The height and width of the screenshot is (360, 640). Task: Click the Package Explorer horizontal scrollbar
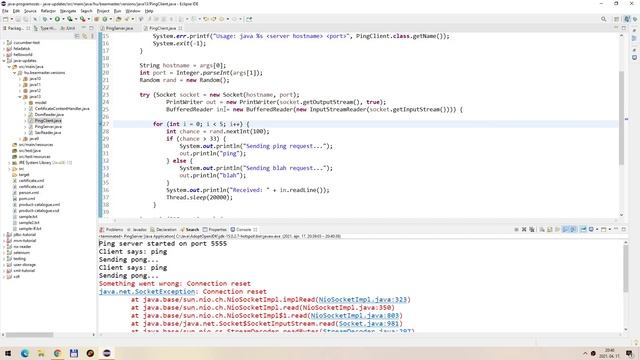pos(29,335)
